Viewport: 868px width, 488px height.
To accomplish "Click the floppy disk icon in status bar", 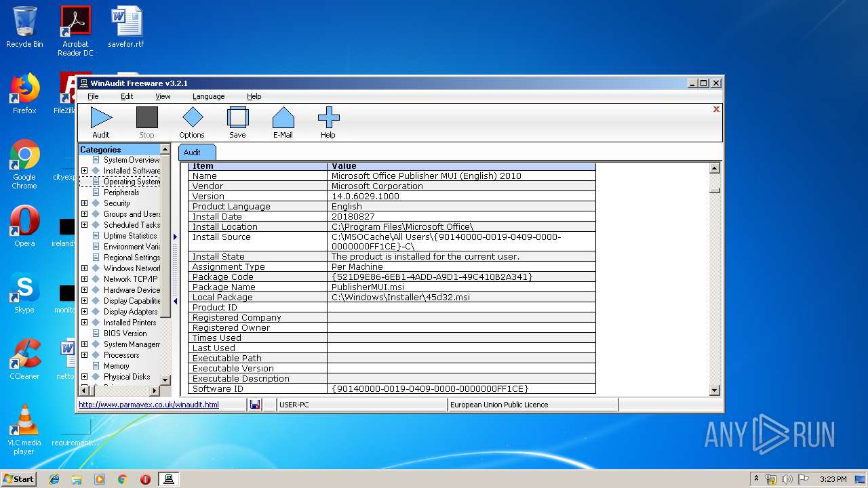I will (x=255, y=405).
